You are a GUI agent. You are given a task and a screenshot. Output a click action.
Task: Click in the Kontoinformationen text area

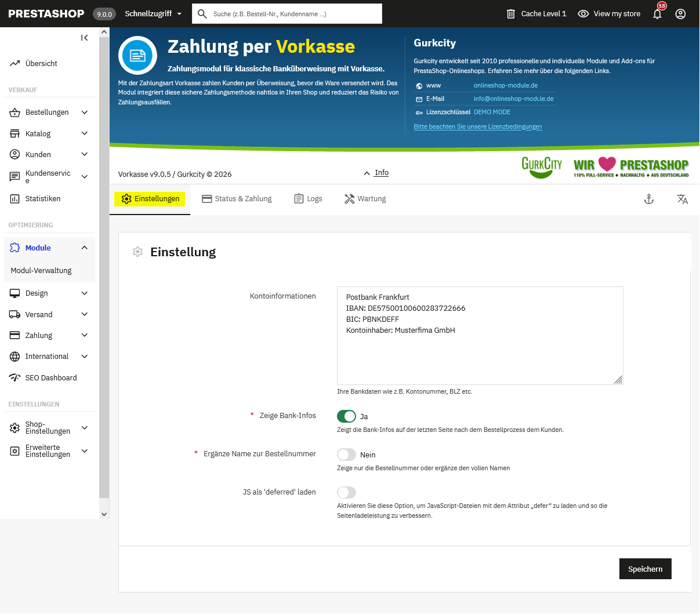click(480, 335)
